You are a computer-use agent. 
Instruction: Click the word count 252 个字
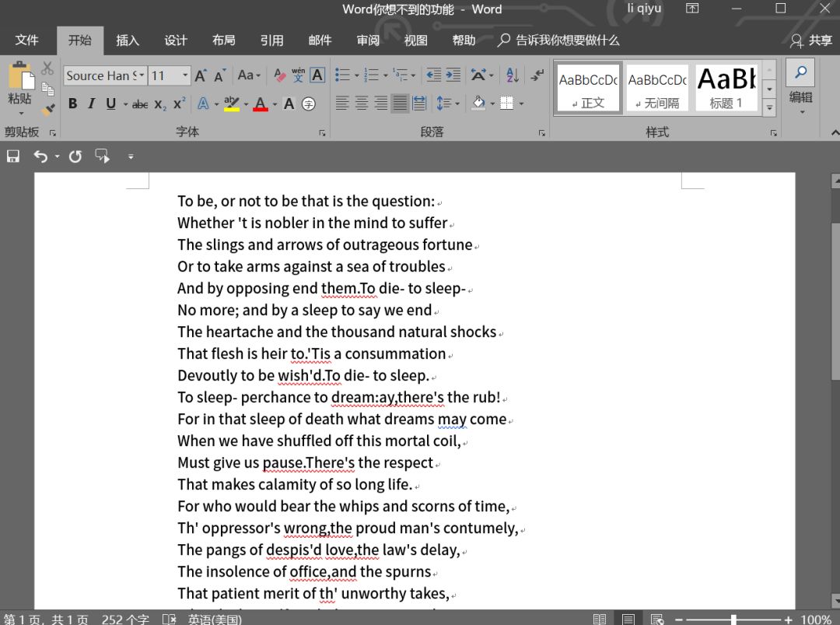point(125,619)
